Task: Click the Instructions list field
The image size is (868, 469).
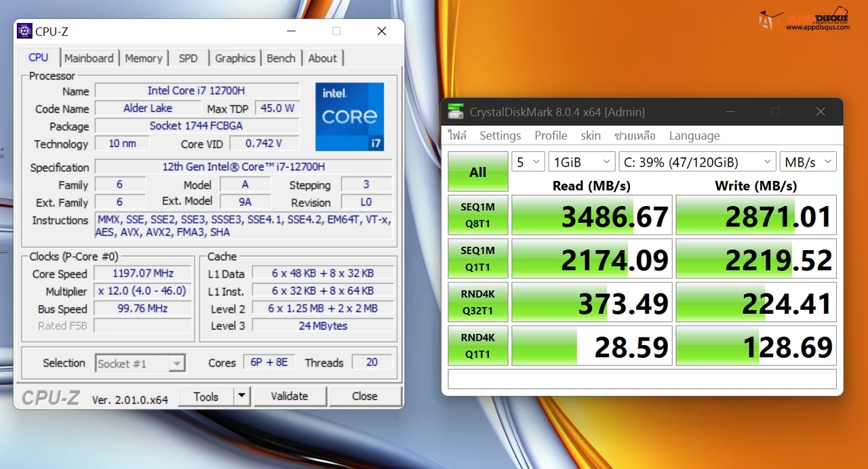Action: 243,226
